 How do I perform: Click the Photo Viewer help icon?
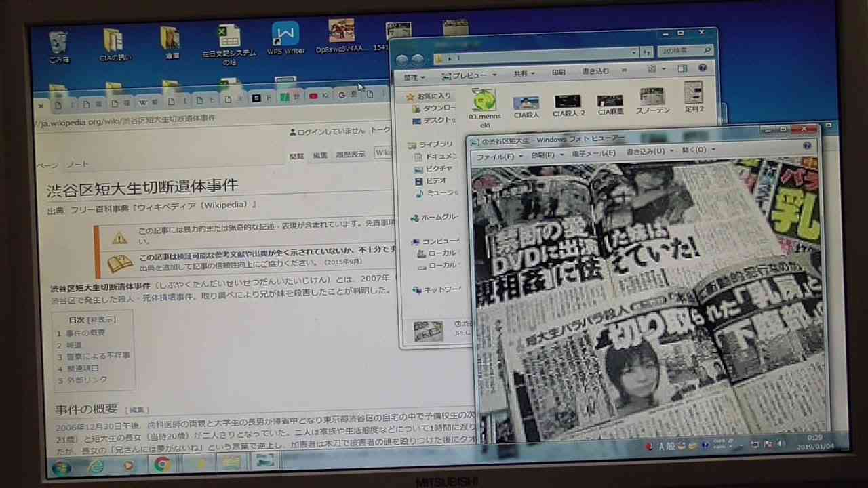[x=807, y=146]
